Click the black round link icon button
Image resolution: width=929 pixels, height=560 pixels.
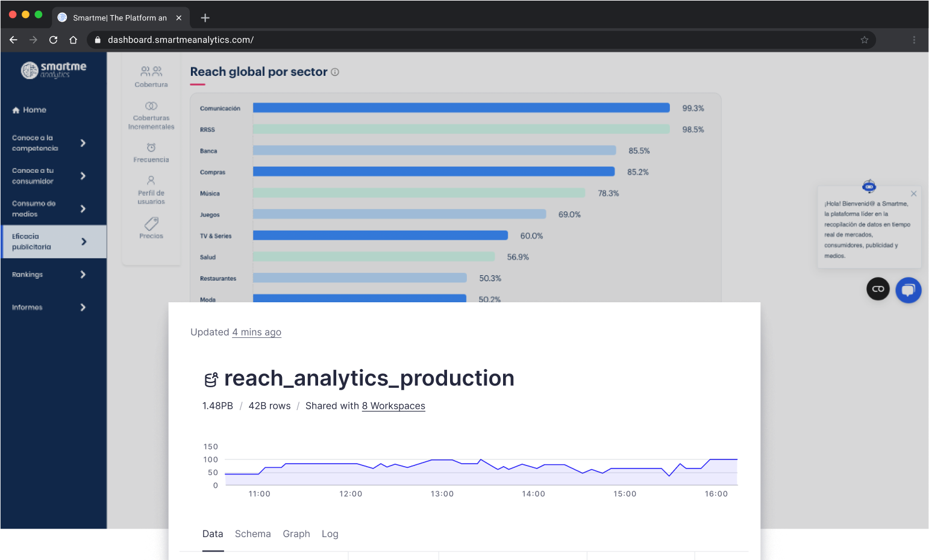click(x=878, y=289)
